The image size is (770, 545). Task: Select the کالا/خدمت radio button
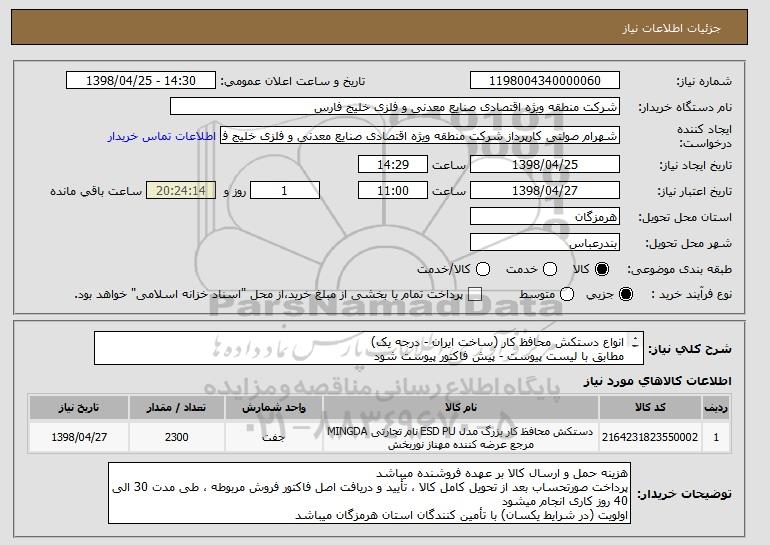483,269
